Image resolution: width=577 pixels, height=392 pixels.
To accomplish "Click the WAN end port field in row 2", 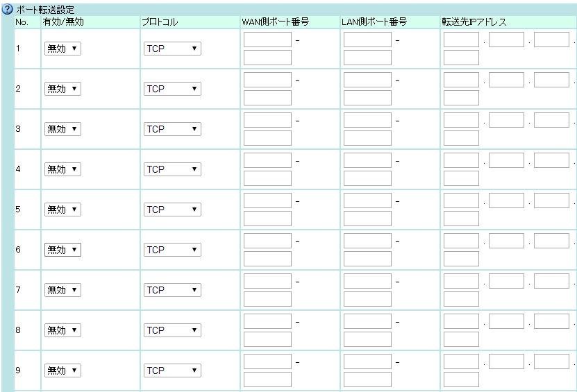I will [x=267, y=98].
